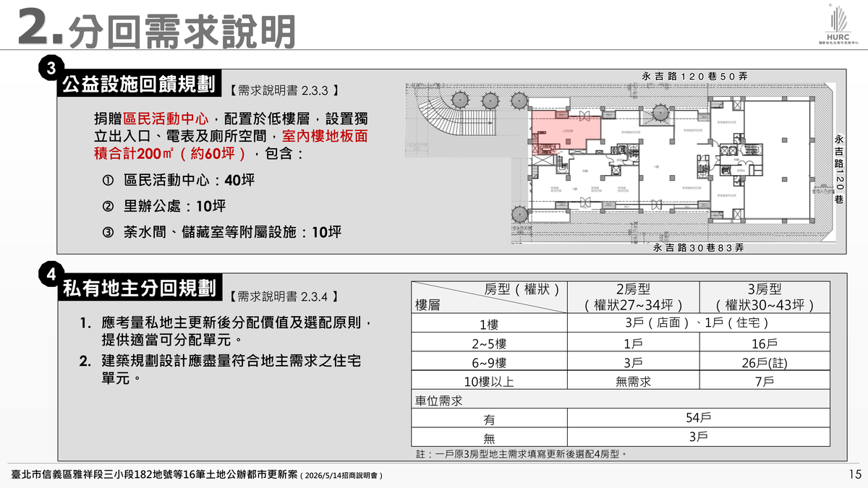
Task: Click the table row label 6~9樓
Action: pos(490,362)
